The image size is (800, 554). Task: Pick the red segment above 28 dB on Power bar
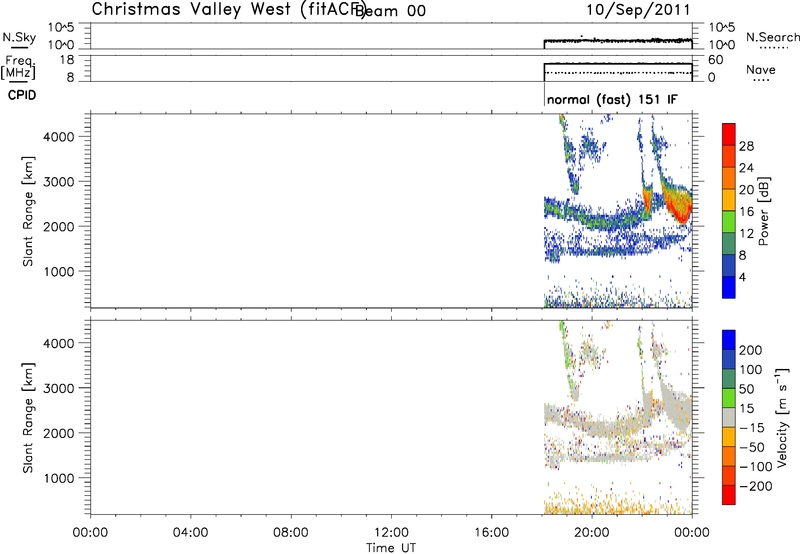[x=729, y=135]
